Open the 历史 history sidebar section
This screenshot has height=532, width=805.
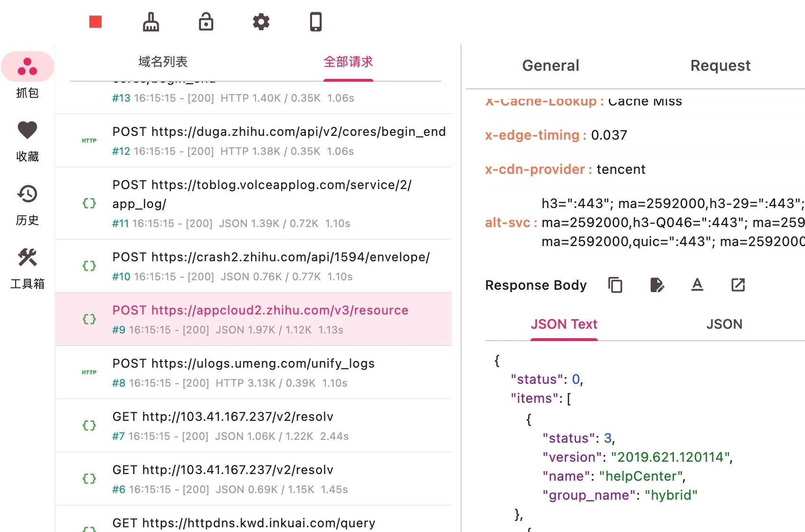tap(28, 204)
